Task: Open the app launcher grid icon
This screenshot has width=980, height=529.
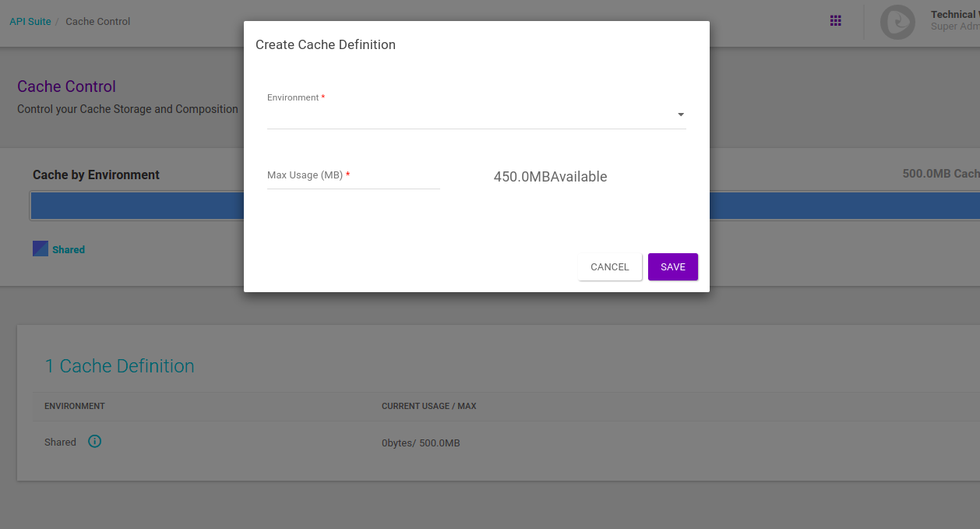Action: point(835,20)
